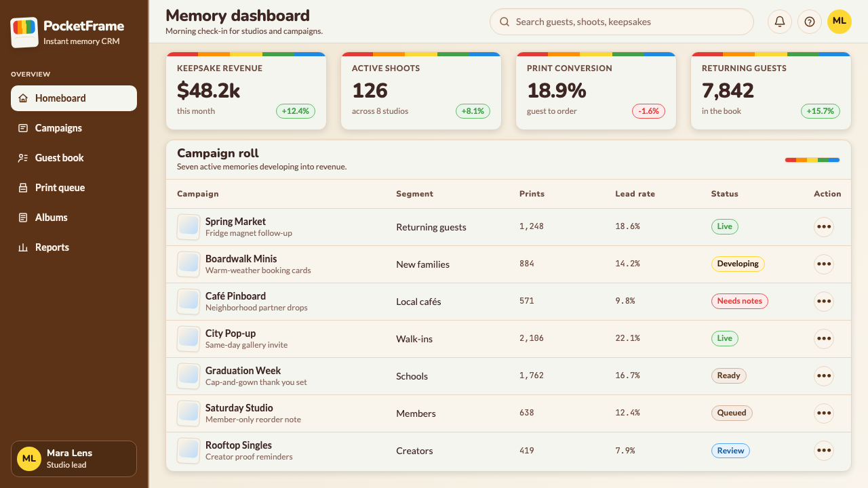Open the actions menu for Graduation Week

pyautogui.click(x=824, y=376)
